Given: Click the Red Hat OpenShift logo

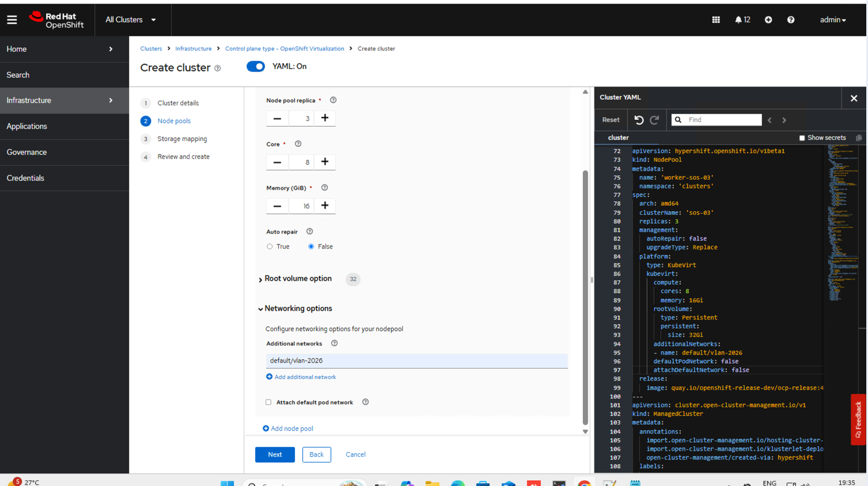Looking at the screenshot, I should click(x=56, y=20).
